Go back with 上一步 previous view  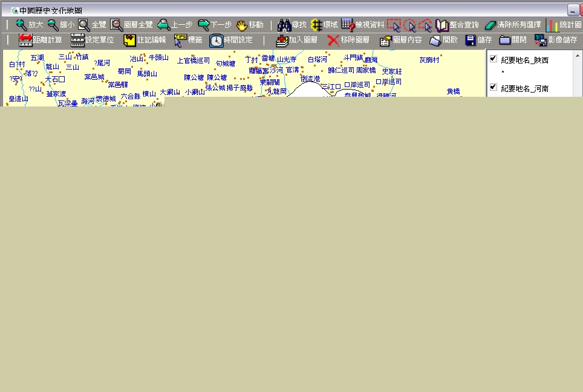pos(164,25)
